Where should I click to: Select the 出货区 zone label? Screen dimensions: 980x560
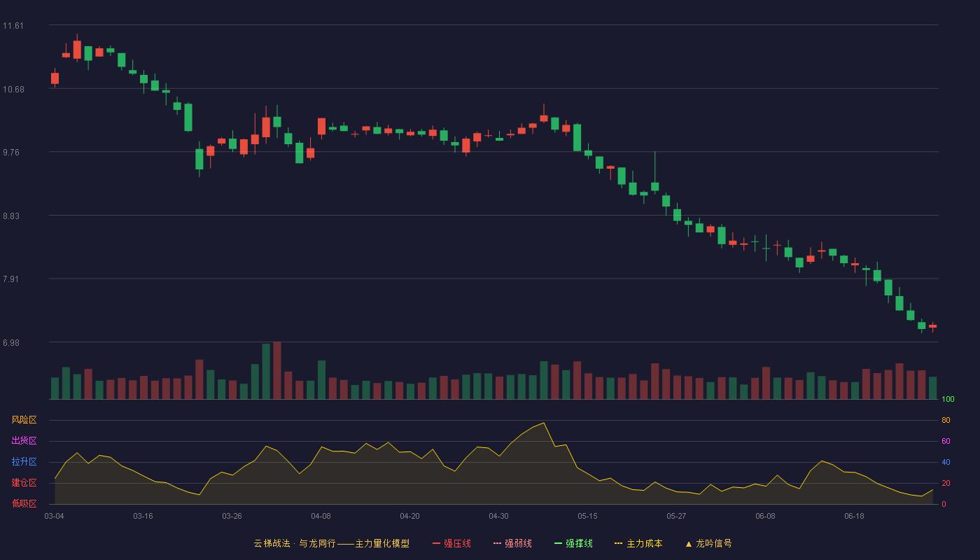click(24, 441)
